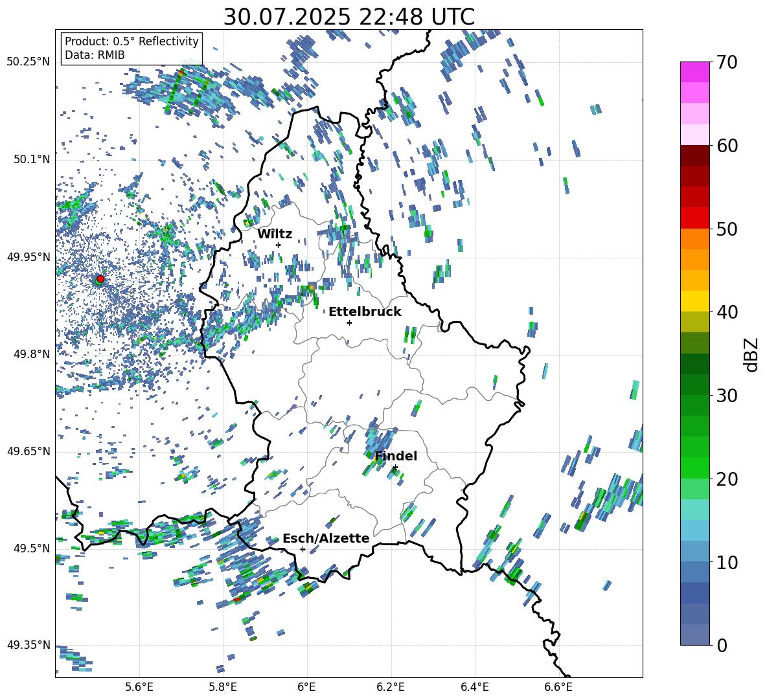Click the dark green colorbar segment near 30
The width and height of the screenshot is (767, 700).
(x=695, y=385)
